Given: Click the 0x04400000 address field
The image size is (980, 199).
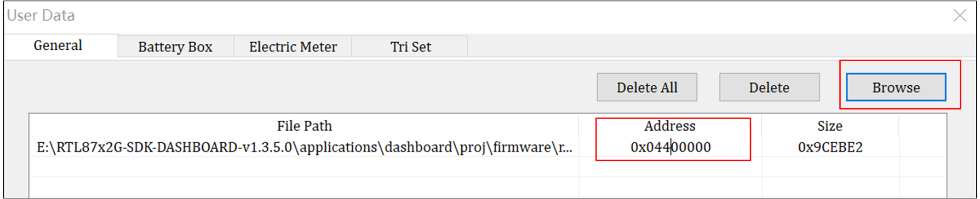Looking at the screenshot, I should pos(670,147).
